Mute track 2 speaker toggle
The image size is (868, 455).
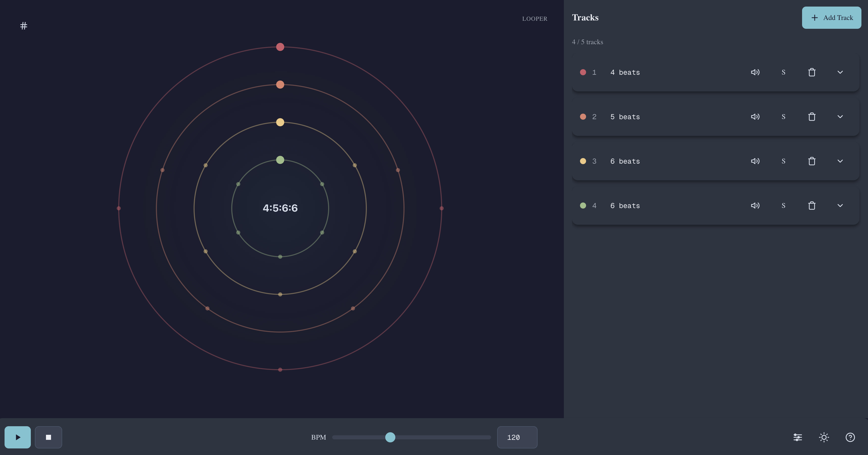pyautogui.click(x=755, y=117)
